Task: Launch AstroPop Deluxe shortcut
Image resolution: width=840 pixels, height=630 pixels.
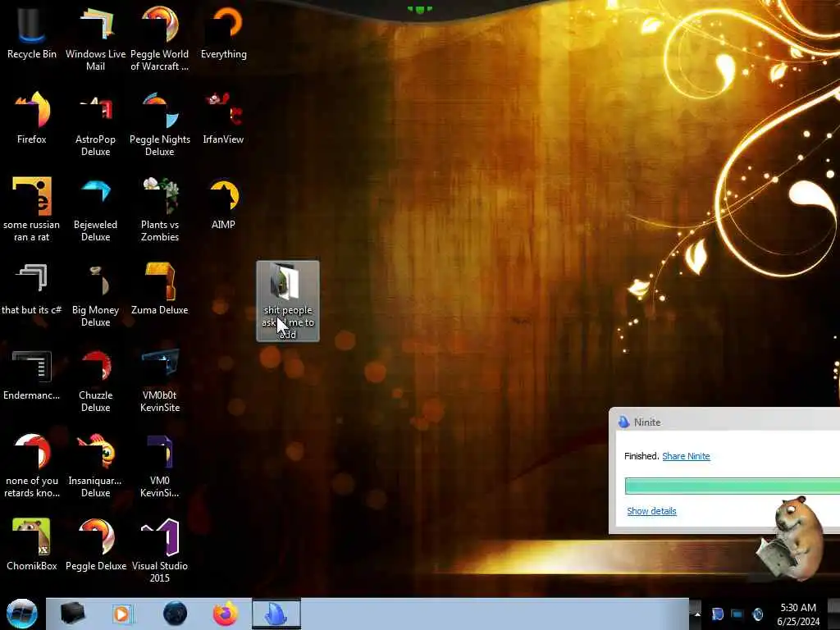Action: click(95, 125)
